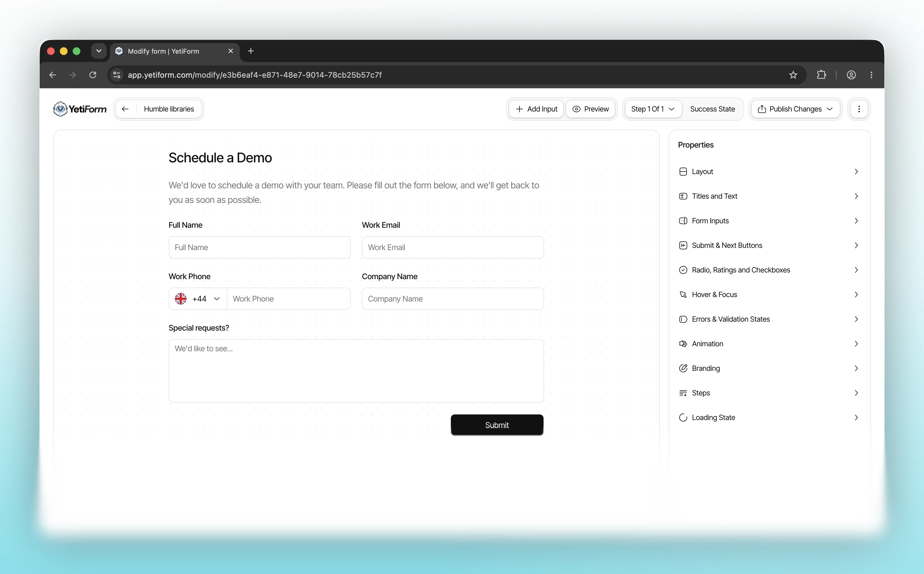Expand the Titles and Text chevron
Screen dimensions: 924x574
(856, 196)
